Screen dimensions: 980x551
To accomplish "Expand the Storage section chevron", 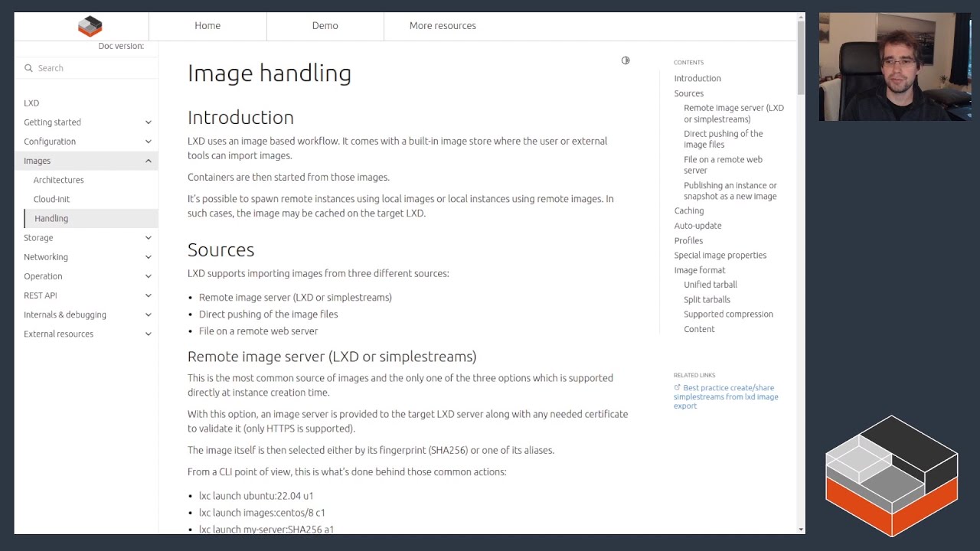I will tap(149, 238).
